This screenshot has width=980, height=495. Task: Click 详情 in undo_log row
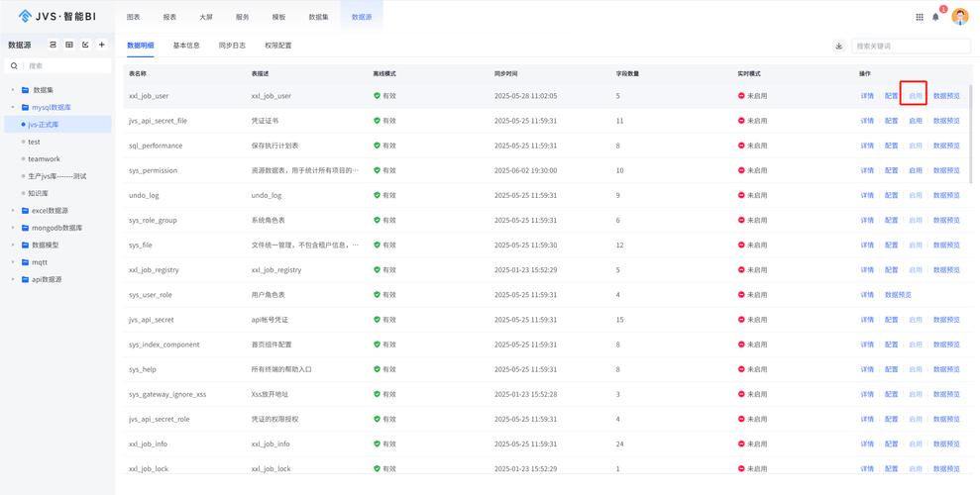867,195
